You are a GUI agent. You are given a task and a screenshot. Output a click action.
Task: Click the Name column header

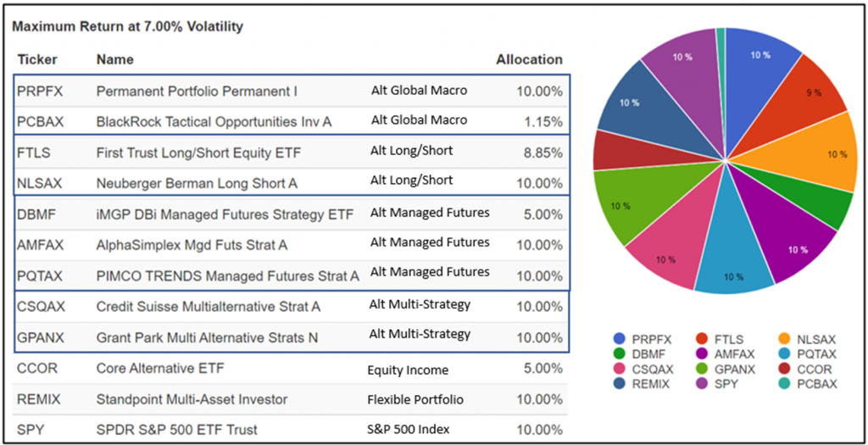(114, 60)
